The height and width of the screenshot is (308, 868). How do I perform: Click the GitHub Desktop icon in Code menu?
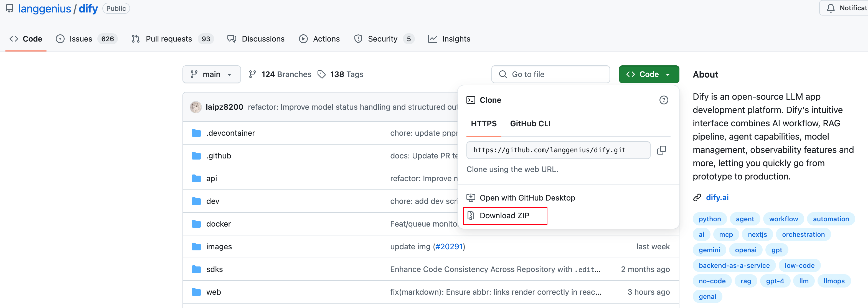(x=470, y=197)
